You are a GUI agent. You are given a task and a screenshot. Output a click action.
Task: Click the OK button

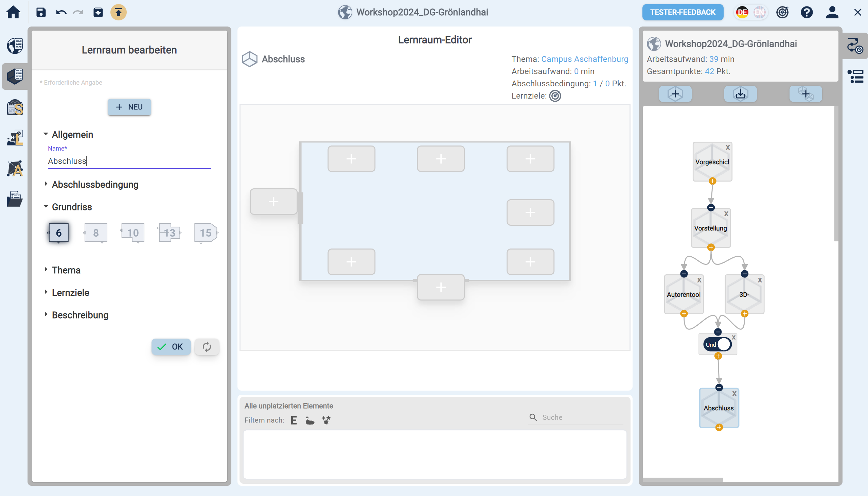pyautogui.click(x=171, y=346)
